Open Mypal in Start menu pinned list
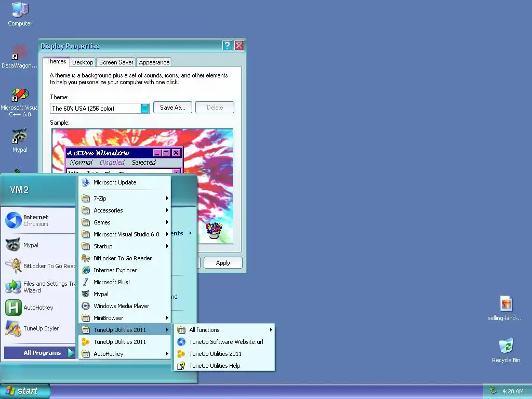The width and height of the screenshot is (532, 399). pos(38,245)
